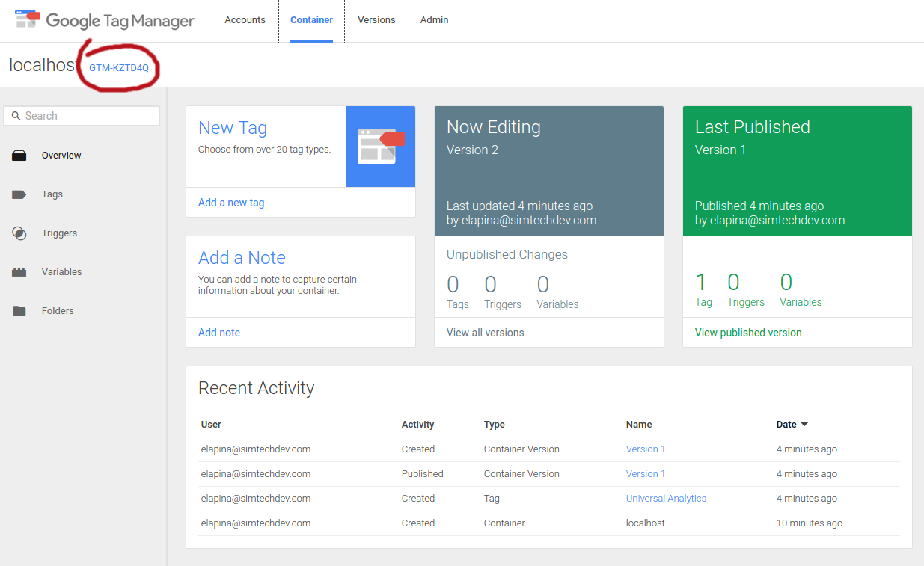Click the localhost name in Container row

coord(646,523)
